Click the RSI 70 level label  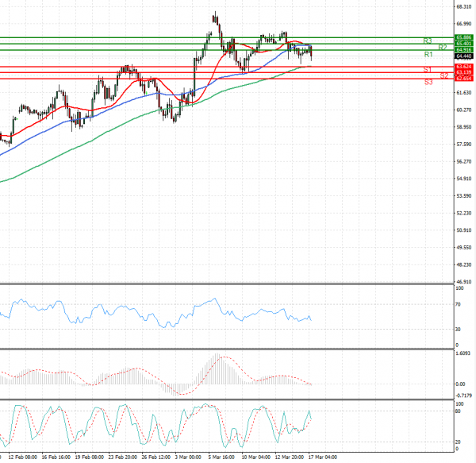tap(458, 304)
